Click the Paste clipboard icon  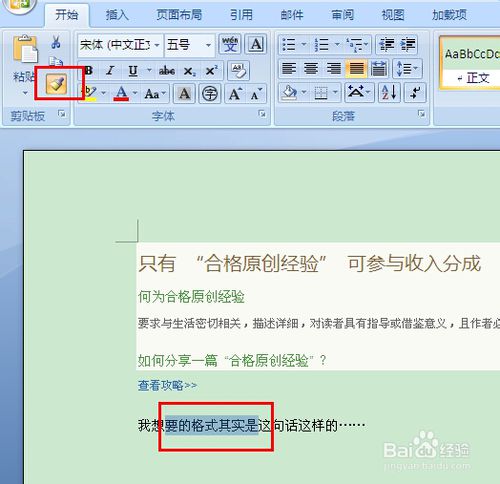coord(25,49)
